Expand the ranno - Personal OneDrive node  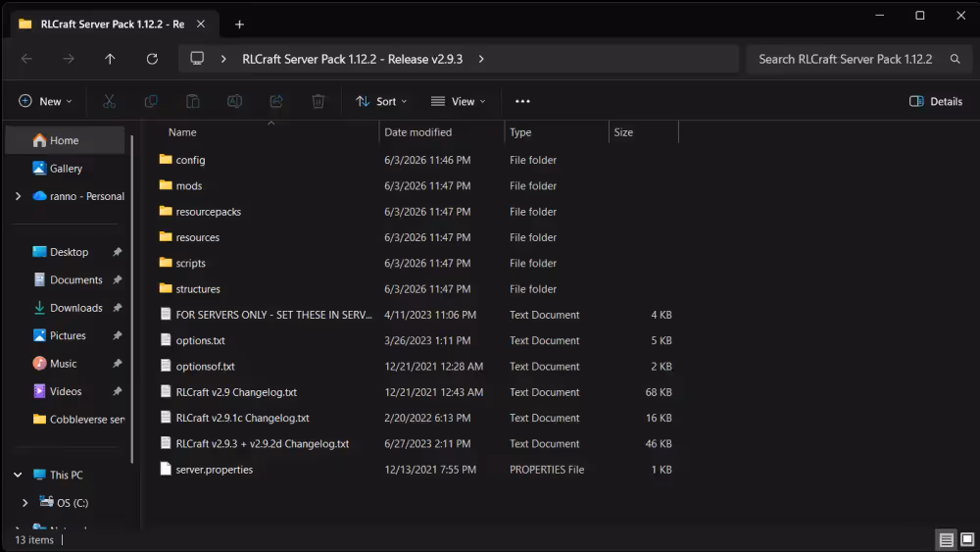click(x=18, y=196)
